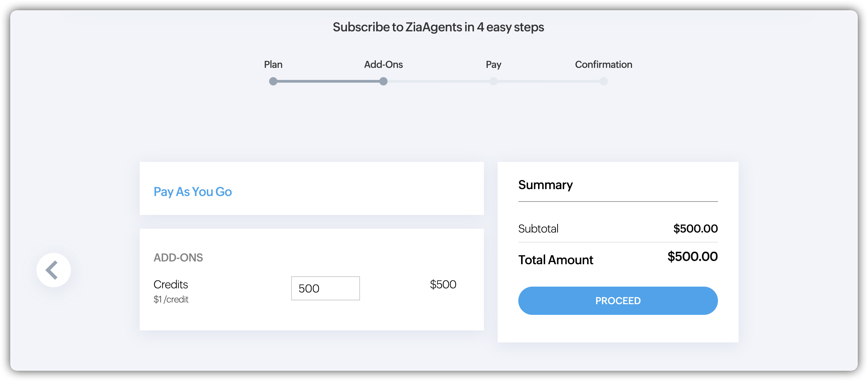868x381 pixels.
Task: Click the Credits add-on label
Action: [171, 285]
